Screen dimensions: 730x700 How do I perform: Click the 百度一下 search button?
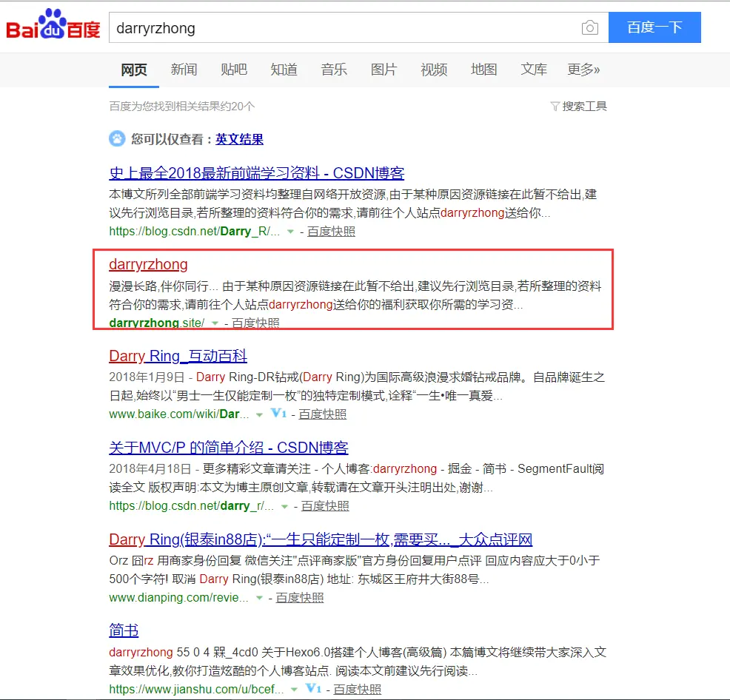654,27
